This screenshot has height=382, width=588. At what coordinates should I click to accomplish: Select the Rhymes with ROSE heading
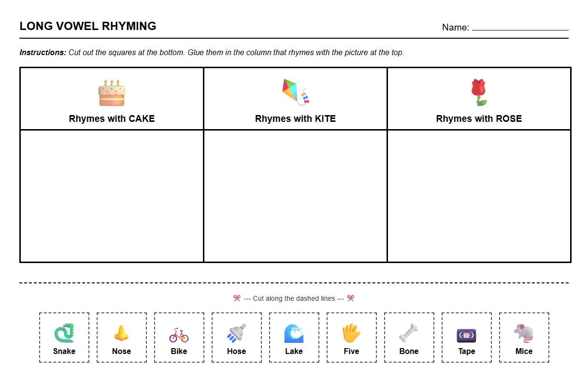(478, 118)
